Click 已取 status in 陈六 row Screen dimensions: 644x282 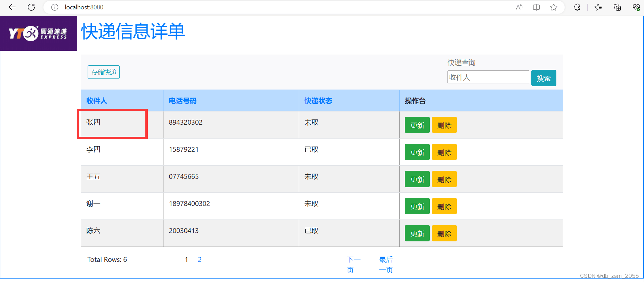(311, 231)
